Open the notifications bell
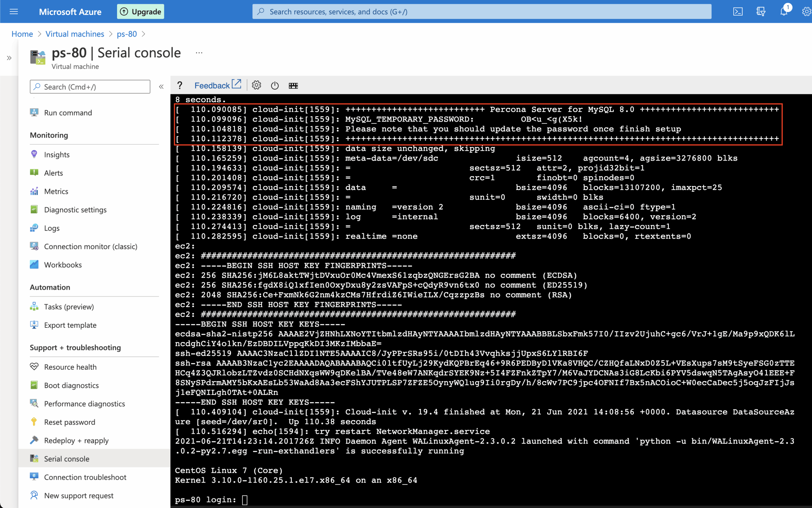 pyautogui.click(x=783, y=12)
